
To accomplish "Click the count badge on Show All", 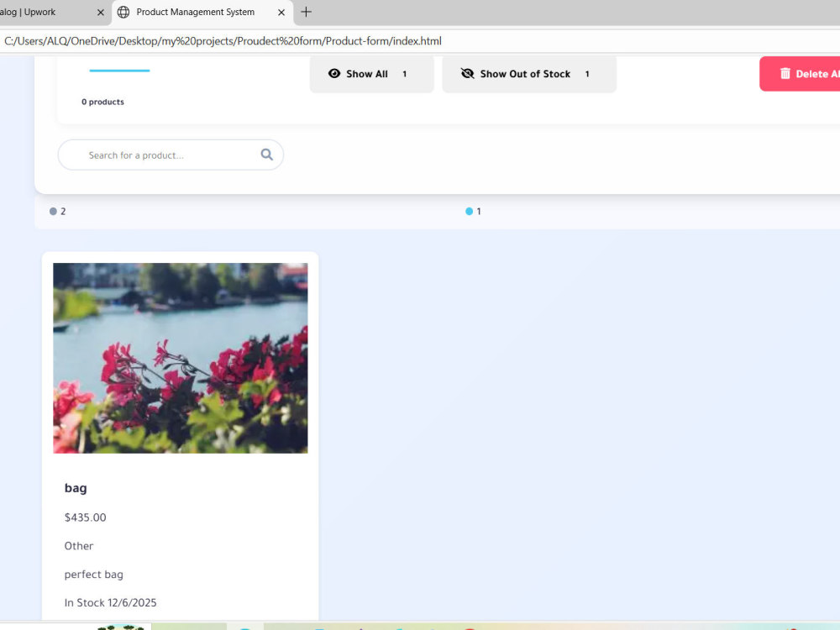I will pyautogui.click(x=405, y=74).
